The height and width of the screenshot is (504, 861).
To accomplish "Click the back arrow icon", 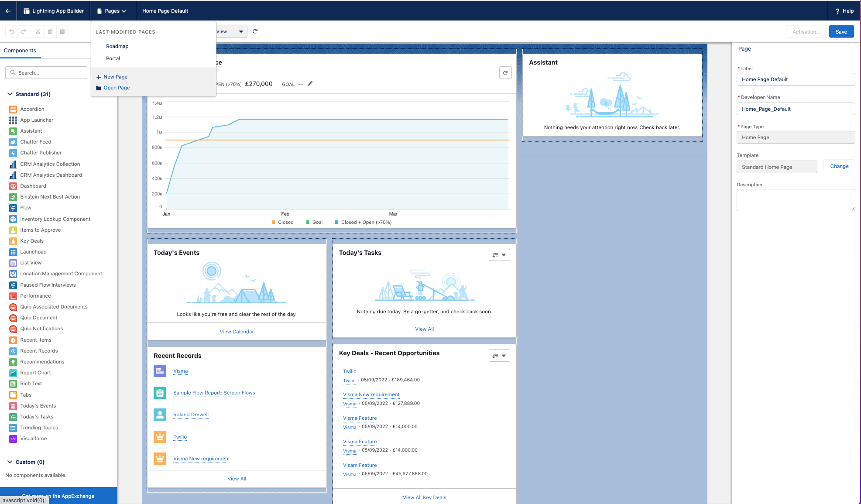I will click(8, 11).
